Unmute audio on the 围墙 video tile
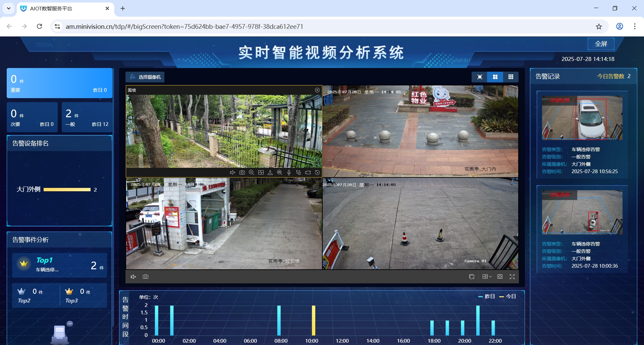This screenshot has width=644, height=345. 232,172
